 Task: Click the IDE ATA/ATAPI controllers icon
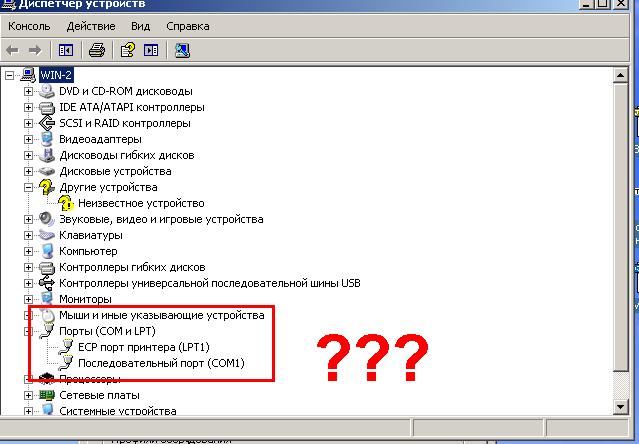click(46, 108)
